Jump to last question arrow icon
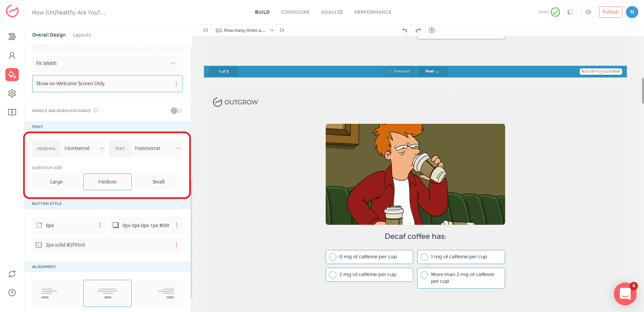 pos(282,30)
